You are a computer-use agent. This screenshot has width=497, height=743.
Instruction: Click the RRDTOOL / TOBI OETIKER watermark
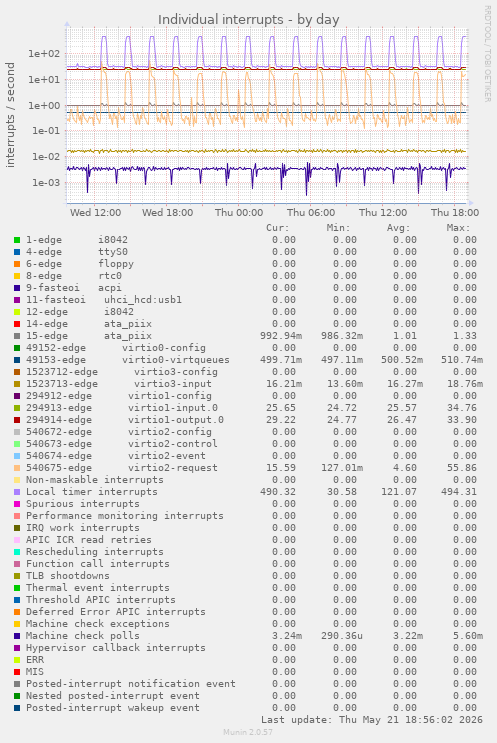coord(487,54)
